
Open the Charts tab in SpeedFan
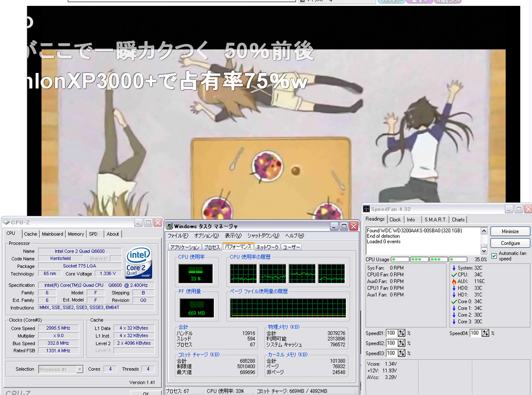click(x=458, y=220)
